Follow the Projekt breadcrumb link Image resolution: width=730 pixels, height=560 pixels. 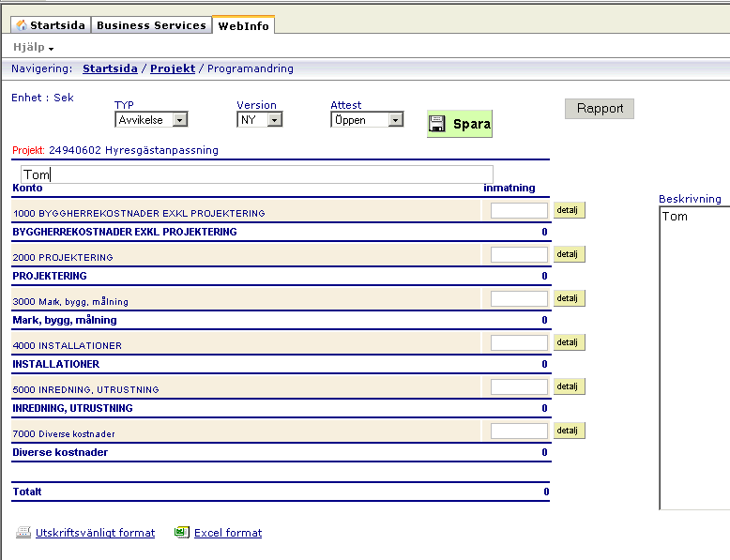click(x=173, y=68)
